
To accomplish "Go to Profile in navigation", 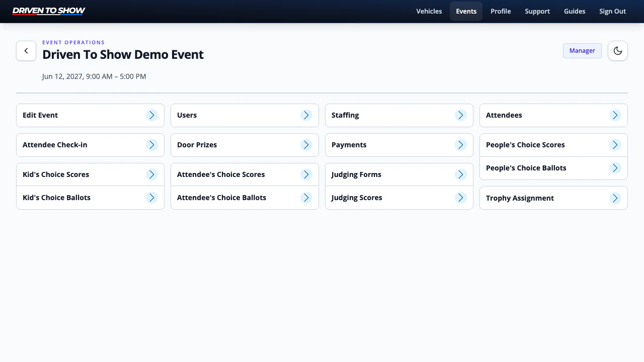I will [x=501, y=11].
